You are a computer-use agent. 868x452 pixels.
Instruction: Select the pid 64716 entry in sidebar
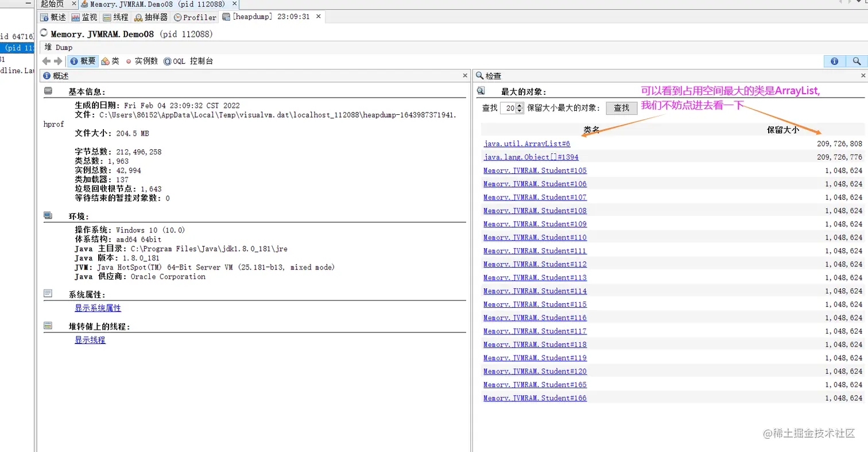(17, 37)
